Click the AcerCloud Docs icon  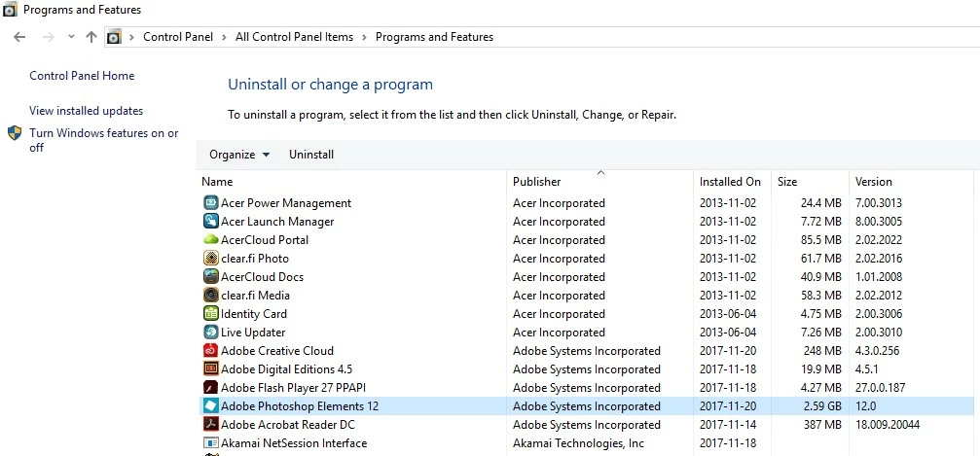point(210,277)
